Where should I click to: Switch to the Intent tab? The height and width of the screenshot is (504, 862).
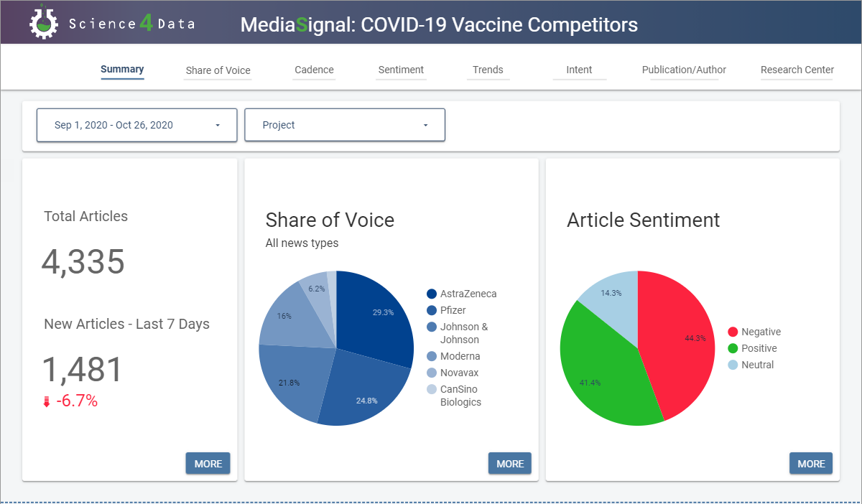579,70
